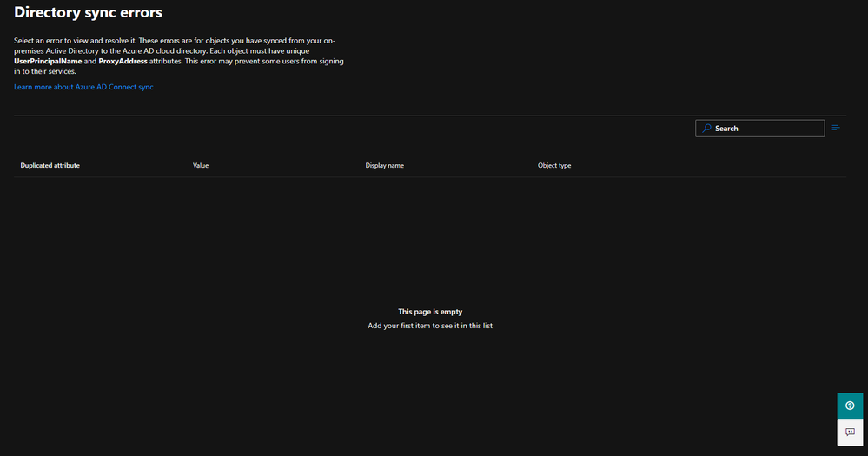Sort by the Display name column header
The height and width of the screenshot is (456, 868).
click(384, 166)
